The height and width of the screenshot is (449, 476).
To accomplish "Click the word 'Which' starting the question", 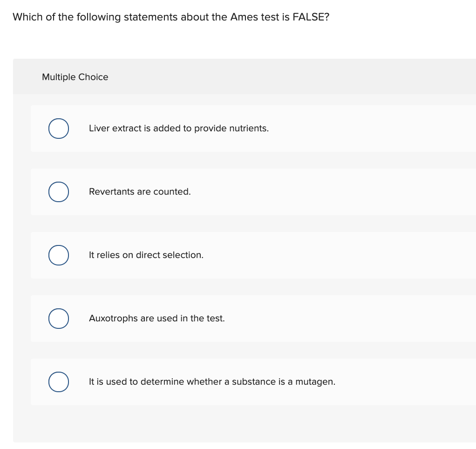I will click(x=27, y=17).
